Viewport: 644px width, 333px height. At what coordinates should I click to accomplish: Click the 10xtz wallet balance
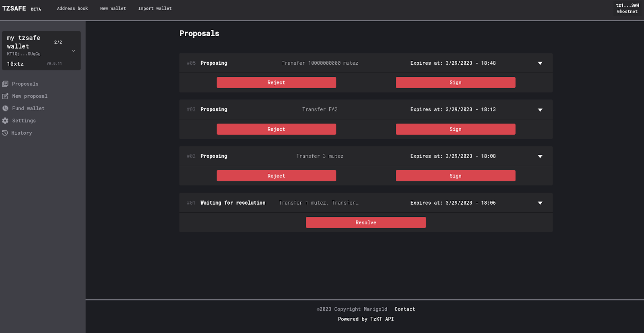pos(15,64)
